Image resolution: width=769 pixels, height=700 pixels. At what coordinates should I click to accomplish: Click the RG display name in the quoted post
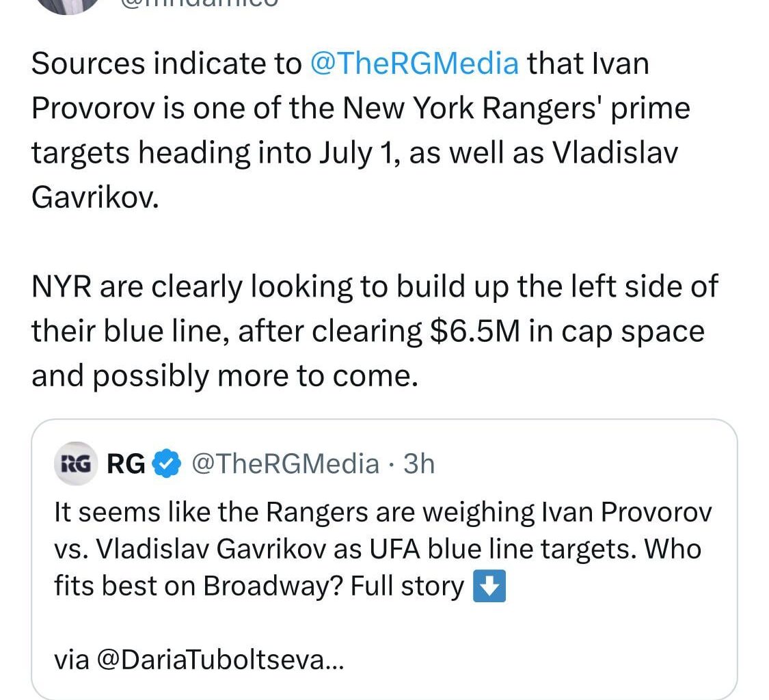pyautogui.click(x=126, y=463)
